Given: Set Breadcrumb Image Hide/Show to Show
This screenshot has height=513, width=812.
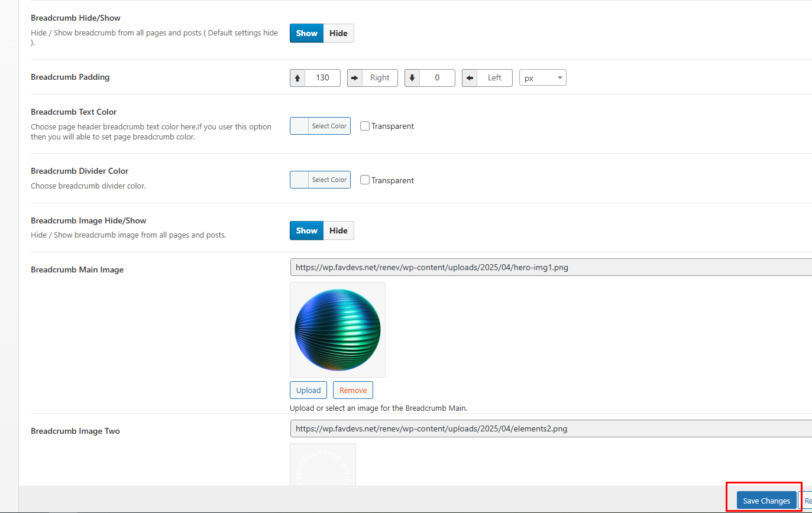Looking at the screenshot, I should coord(306,230).
